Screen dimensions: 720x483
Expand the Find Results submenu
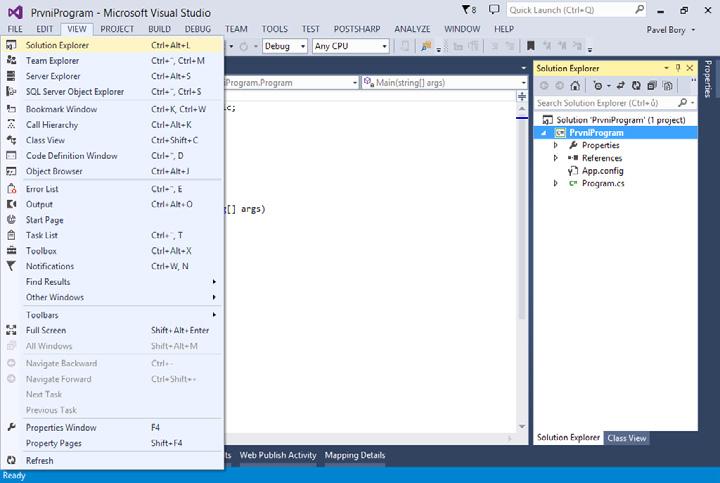(x=112, y=281)
